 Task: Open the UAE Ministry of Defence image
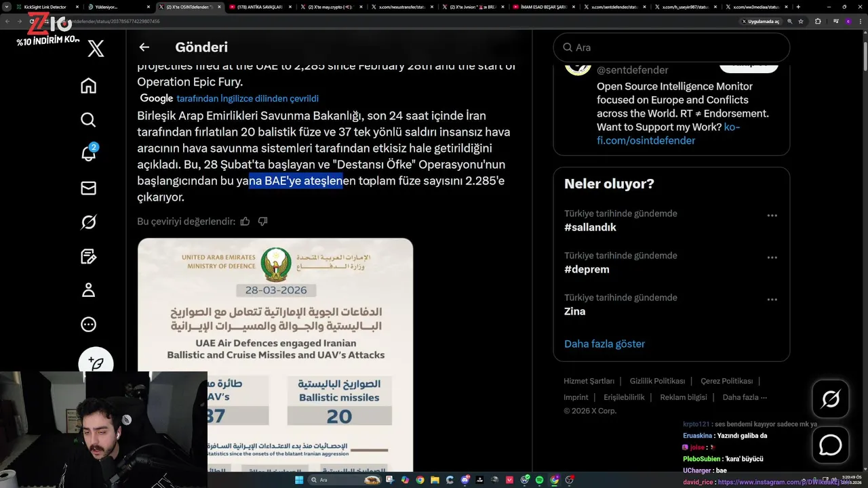pos(275,354)
